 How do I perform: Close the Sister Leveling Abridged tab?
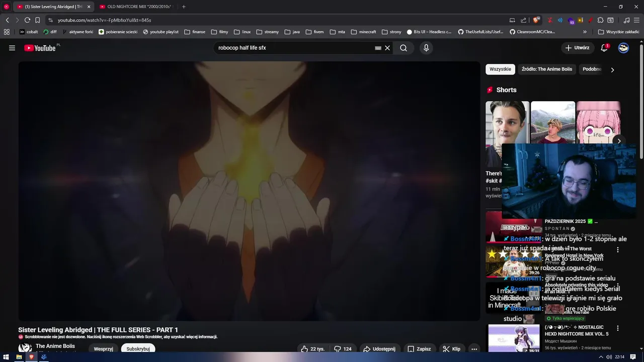click(x=89, y=7)
